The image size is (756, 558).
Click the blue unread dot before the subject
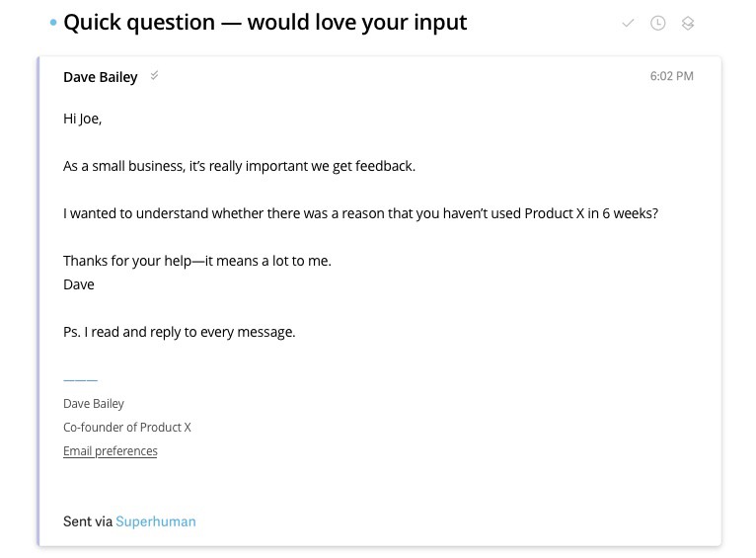[x=53, y=23]
